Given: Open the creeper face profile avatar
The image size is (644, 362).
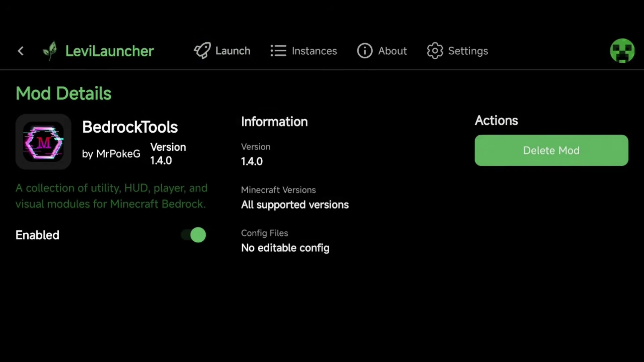Looking at the screenshot, I should coord(622,51).
